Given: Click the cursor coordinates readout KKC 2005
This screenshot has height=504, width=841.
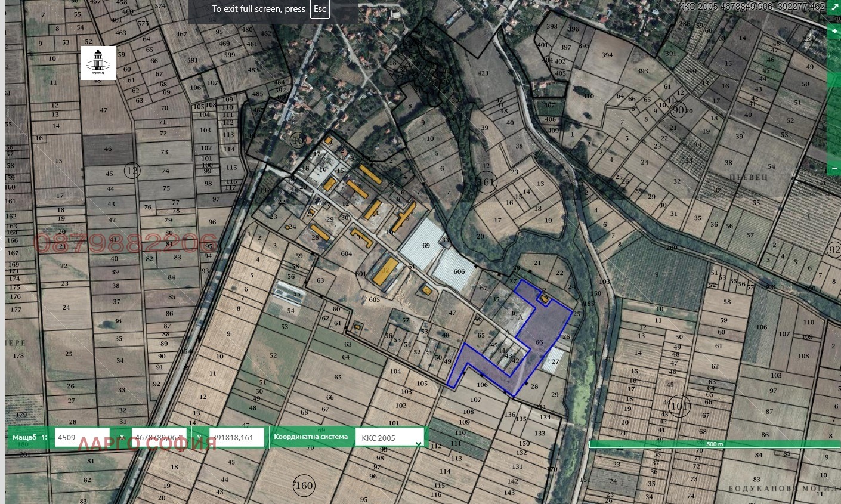Looking at the screenshot, I should pyautogui.click(x=752, y=7).
